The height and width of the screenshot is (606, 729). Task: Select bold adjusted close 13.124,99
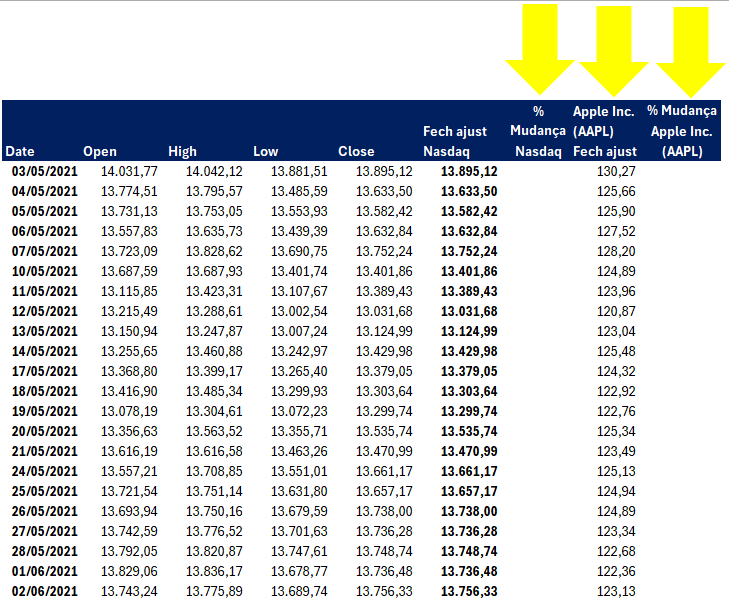pos(469,331)
